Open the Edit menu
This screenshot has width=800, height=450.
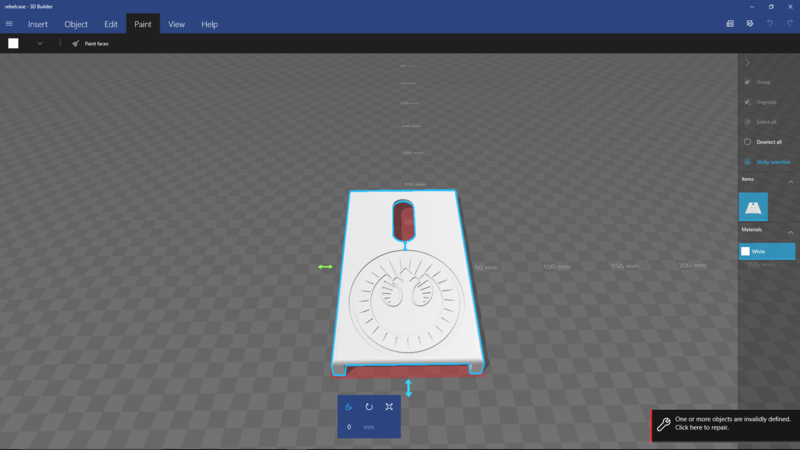tap(111, 24)
